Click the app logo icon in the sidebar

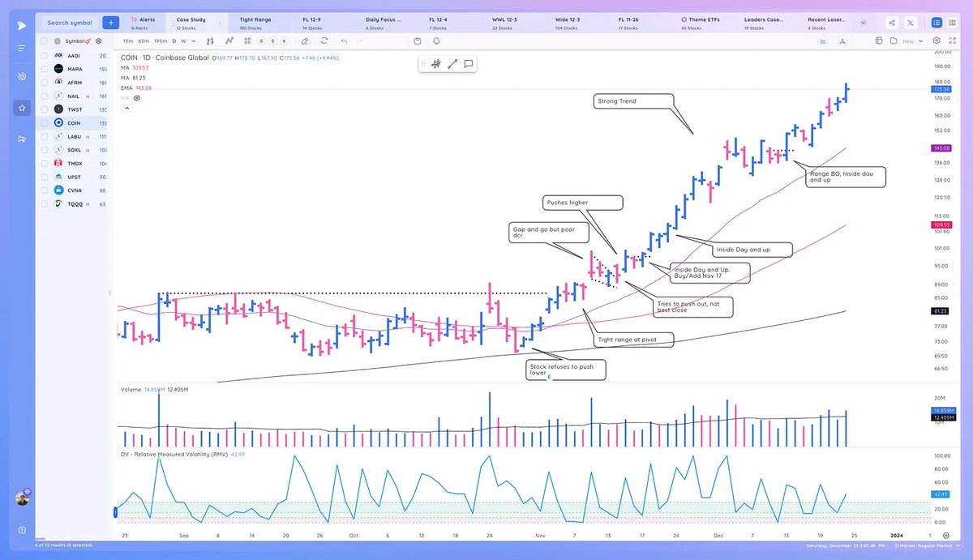21,25
